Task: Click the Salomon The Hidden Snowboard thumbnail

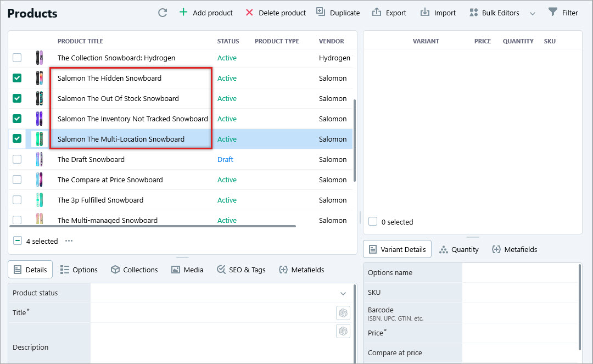Action: click(40, 79)
